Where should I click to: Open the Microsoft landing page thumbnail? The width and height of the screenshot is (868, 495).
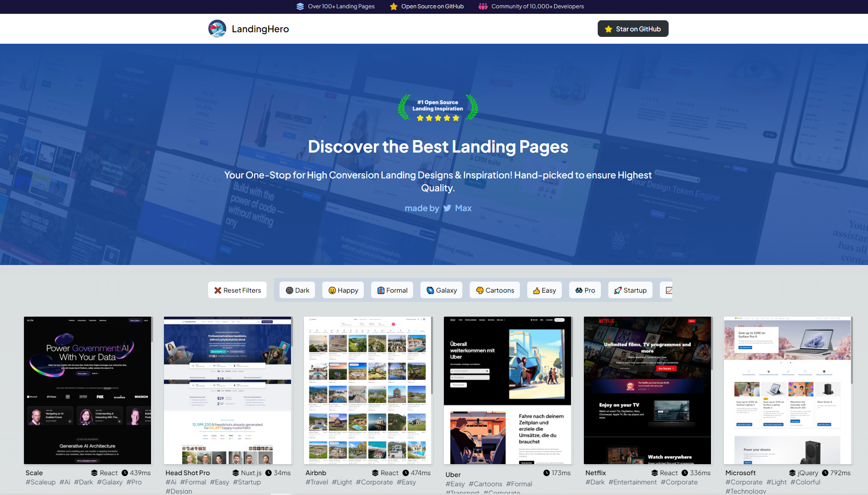pos(787,390)
